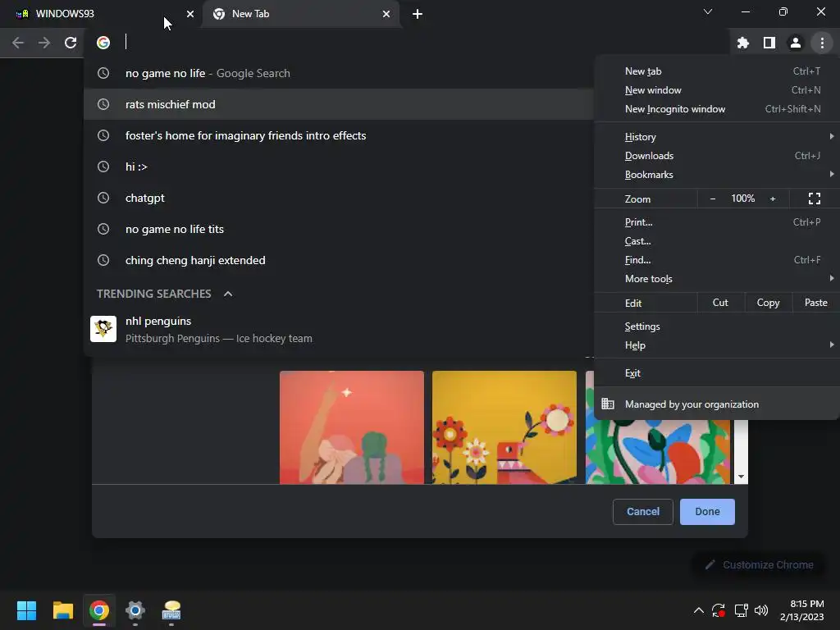The width and height of the screenshot is (840, 630).
Task: Click Managed by your organization
Action: (x=717, y=404)
